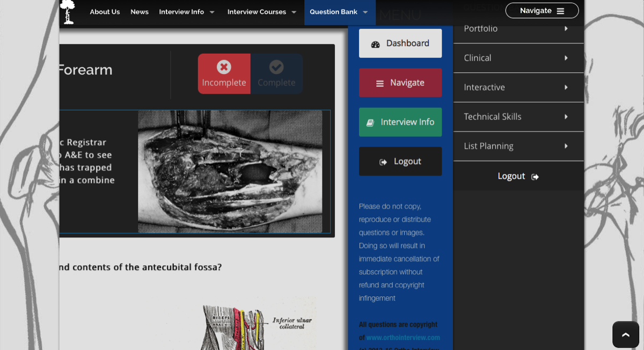Screen dimensions: 644x350
Task: Click the tree logo icon
Action: [67, 12]
